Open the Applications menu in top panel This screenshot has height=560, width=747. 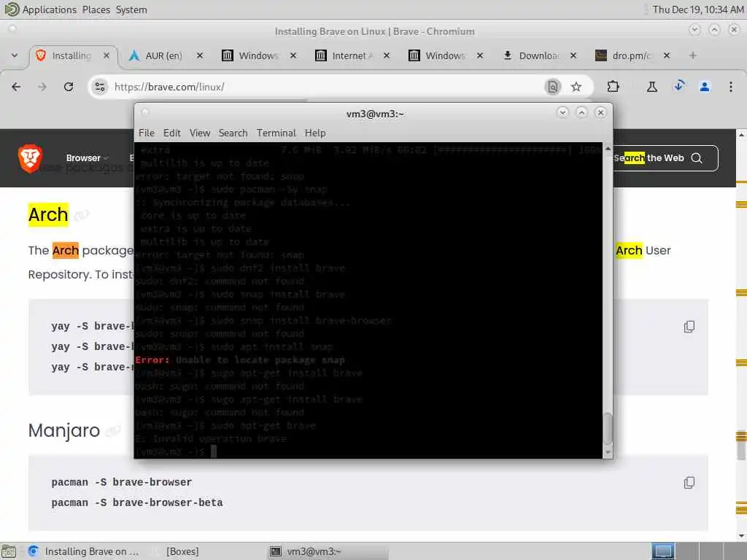pyautogui.click(x=49, y=9)
